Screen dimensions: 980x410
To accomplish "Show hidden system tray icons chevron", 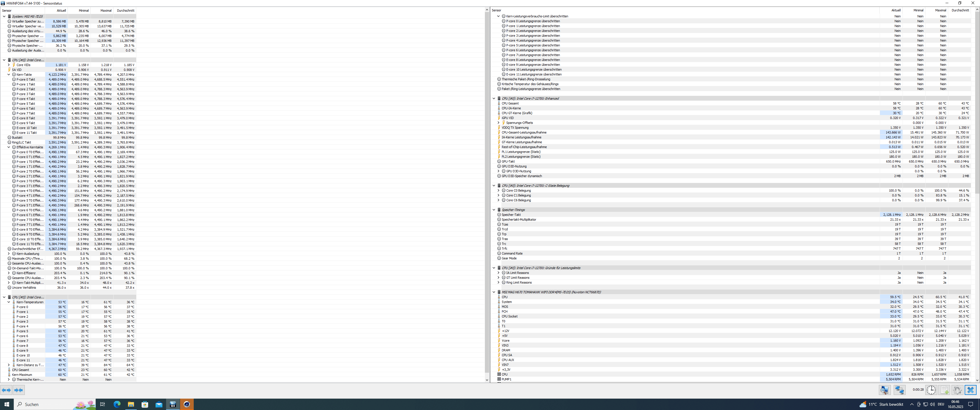I will pos(912,404).
